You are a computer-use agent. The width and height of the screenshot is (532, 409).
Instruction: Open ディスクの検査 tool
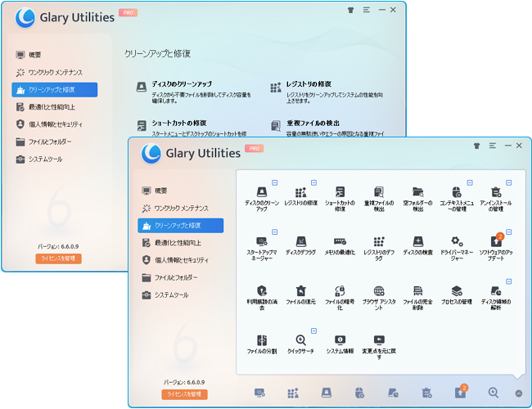coord(417,245)
